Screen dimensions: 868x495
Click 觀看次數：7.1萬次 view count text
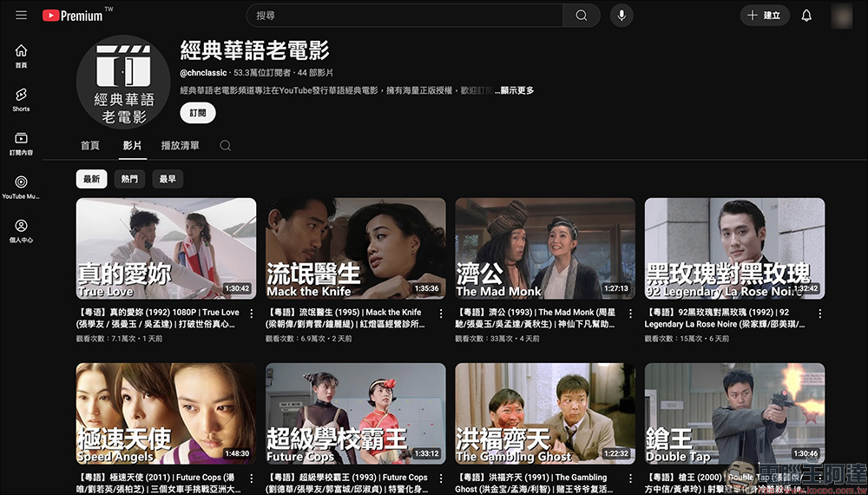[x=106, y=339]
